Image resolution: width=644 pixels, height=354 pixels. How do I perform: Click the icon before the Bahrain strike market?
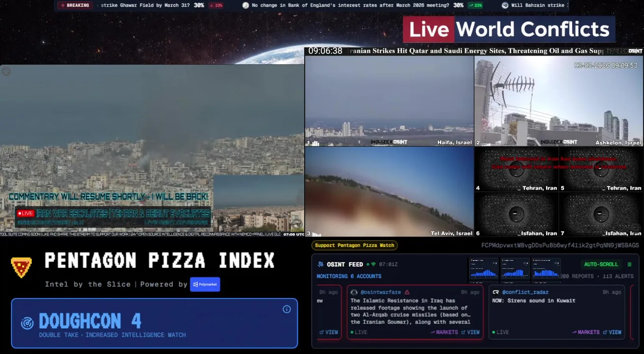tap(505, 5)
